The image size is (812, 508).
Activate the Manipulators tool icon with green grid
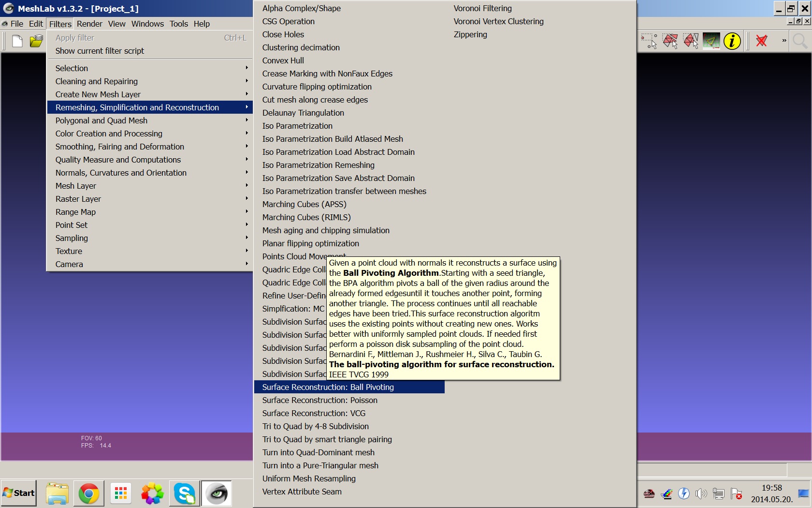[711, 41]
